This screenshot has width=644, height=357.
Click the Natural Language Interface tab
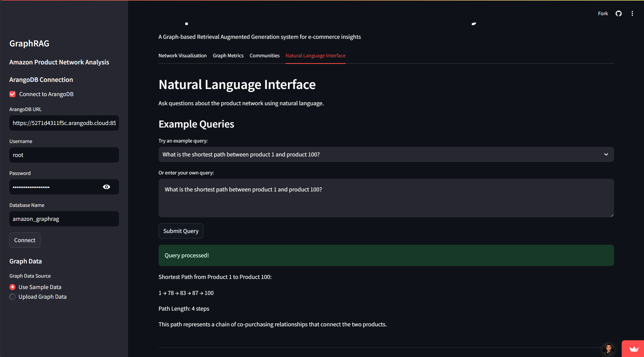[315, 56]
